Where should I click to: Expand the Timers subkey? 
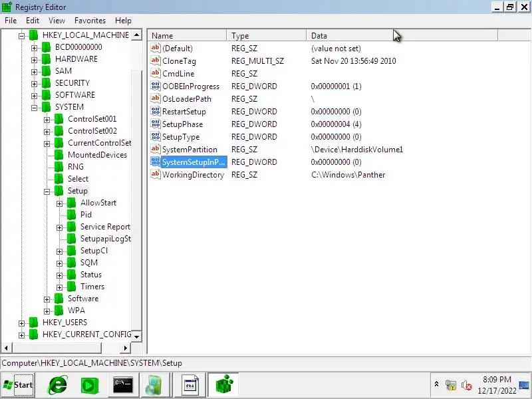[x=59, y=287]
